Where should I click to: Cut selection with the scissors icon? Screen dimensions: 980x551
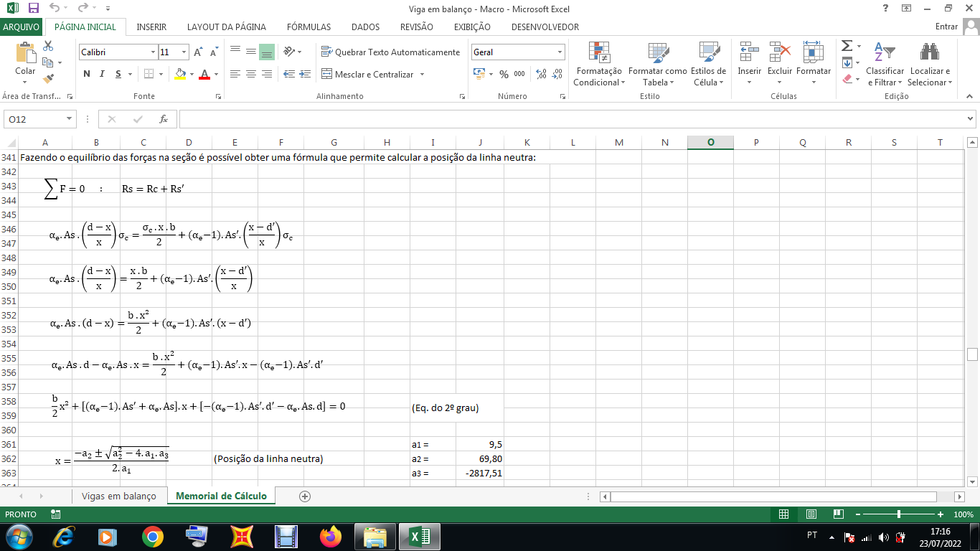(x=49, y=46)
